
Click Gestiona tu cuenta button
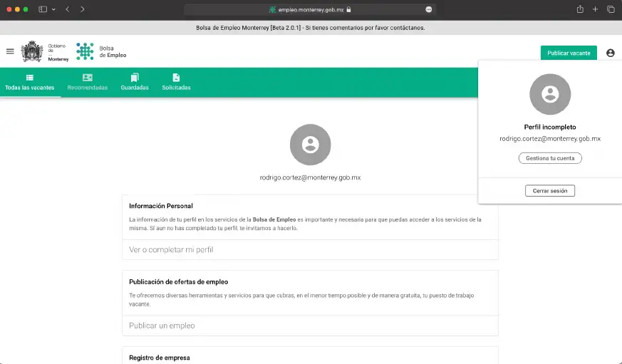pyautogui.click(x=550, y=158)
